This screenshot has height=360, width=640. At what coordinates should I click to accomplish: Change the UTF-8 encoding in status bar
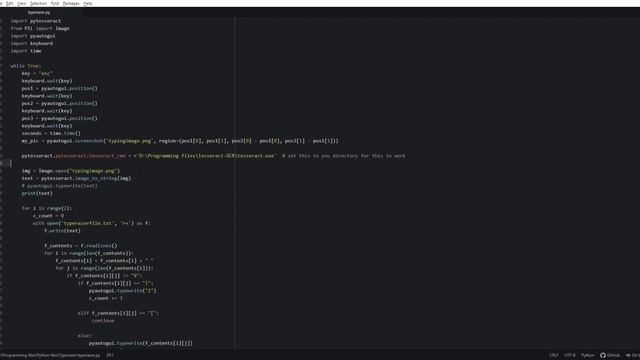pos(570,355)
